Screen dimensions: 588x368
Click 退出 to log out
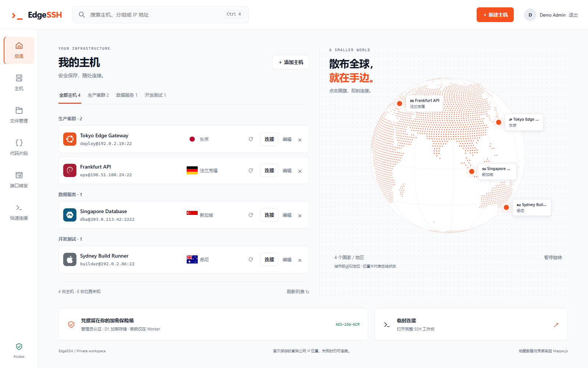point(573,15)
